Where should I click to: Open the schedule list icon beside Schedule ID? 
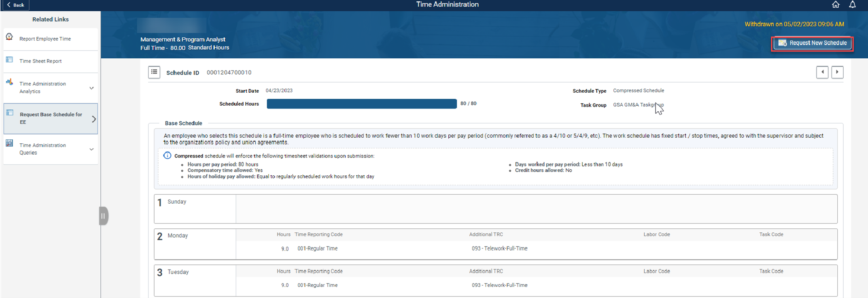[x=154, y=72]
